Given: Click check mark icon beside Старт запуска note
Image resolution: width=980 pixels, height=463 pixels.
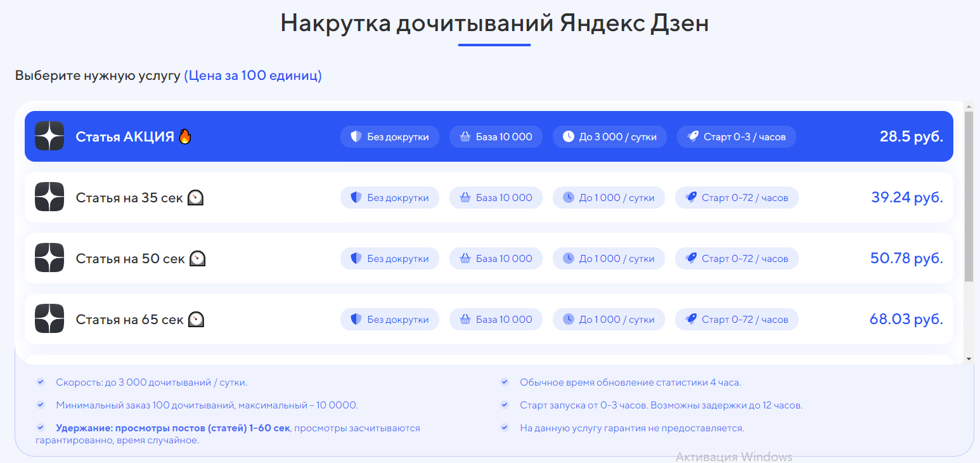Looking at the screenshot, I should click(505, 405).
